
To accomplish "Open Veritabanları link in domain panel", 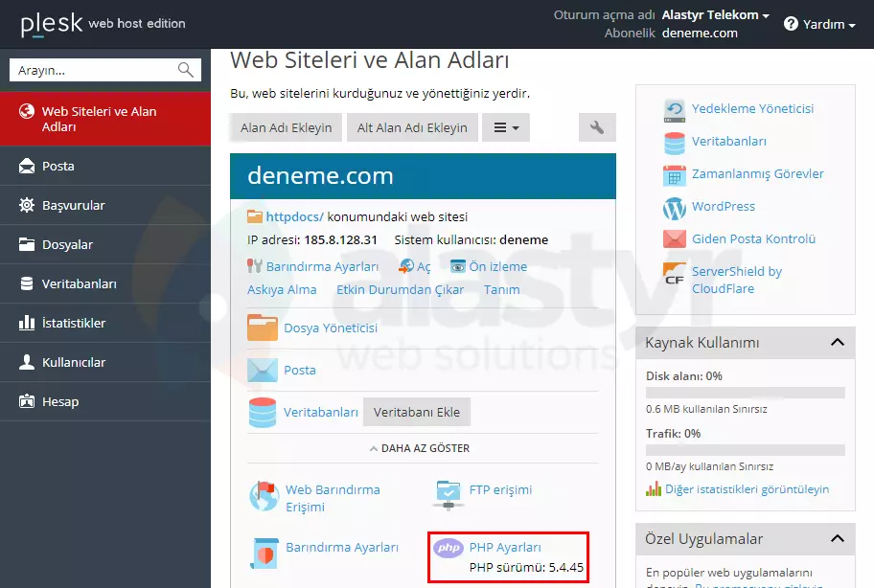I will tap(320, 412).
